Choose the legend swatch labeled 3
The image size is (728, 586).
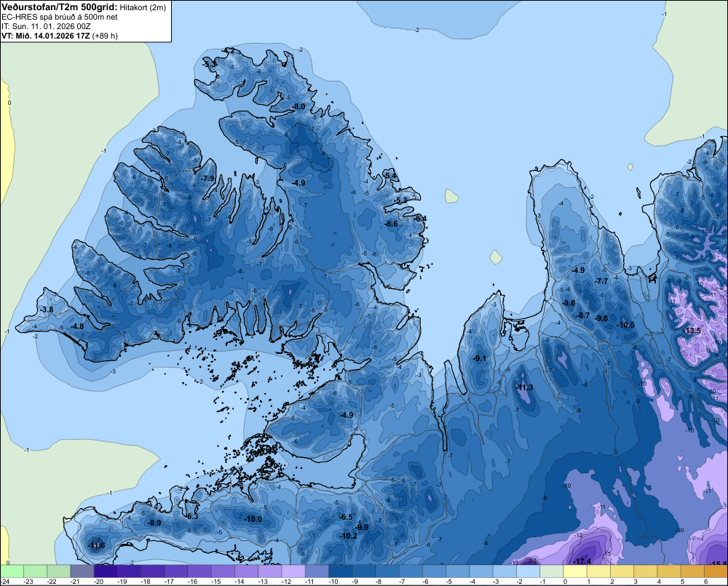645,571
